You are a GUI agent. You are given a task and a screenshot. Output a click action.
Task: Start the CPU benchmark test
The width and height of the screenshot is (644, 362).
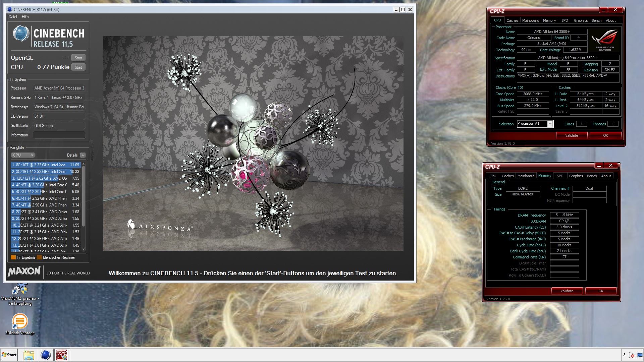(x=78, y=67)
